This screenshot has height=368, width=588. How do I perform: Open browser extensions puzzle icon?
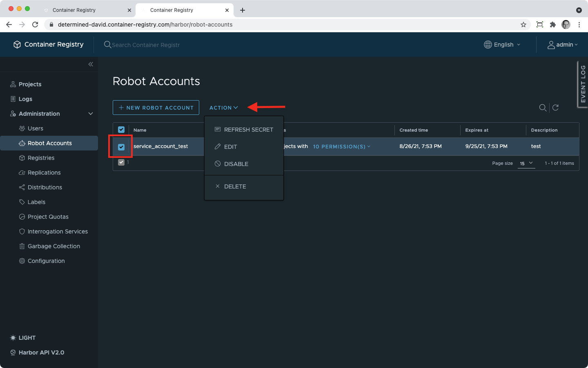(553, 25)
